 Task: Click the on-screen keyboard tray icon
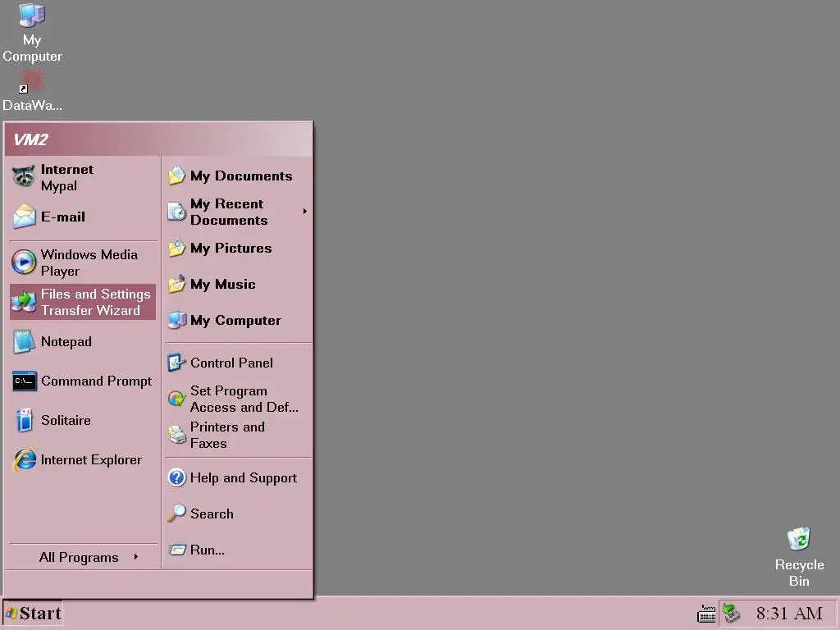tap(706, 614)
